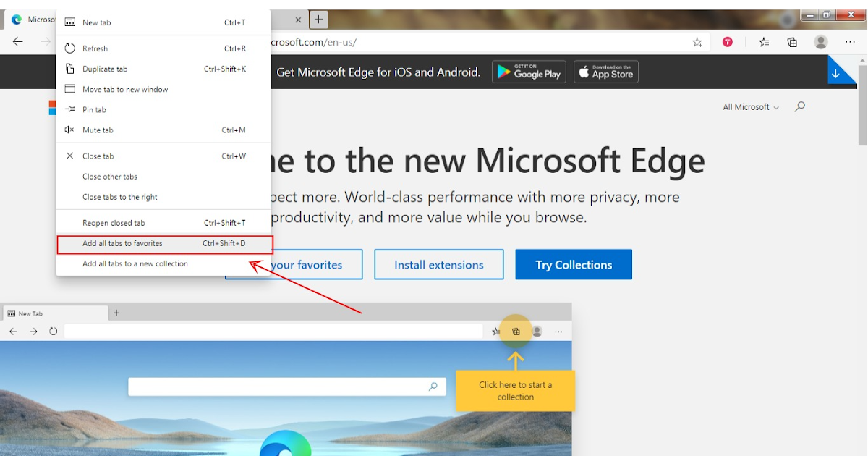Viewport: 868px width, 456px height.
Task: Open Settings and more ellipsis menu
Action: click(x=850, y=42)
